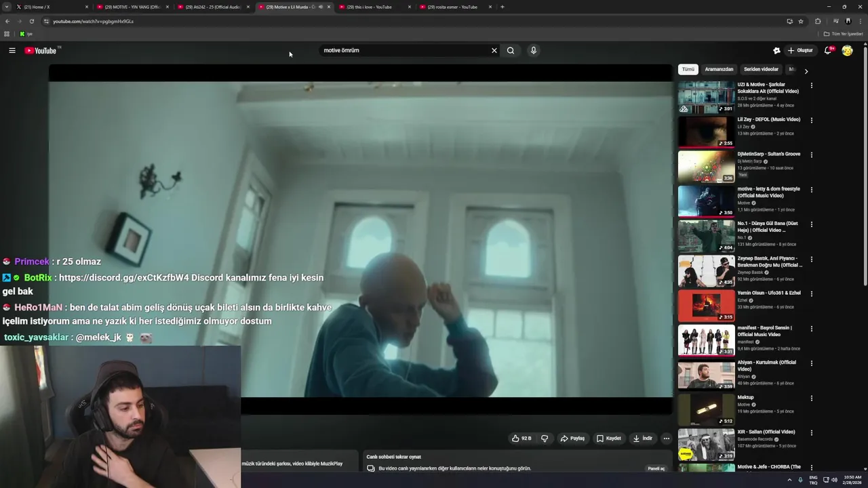Image resolution: width=868 pixels, height=488 pixels.
Task: Open options for Ahiyan - Kurtulmak video
Action: (x=811, y=363)
